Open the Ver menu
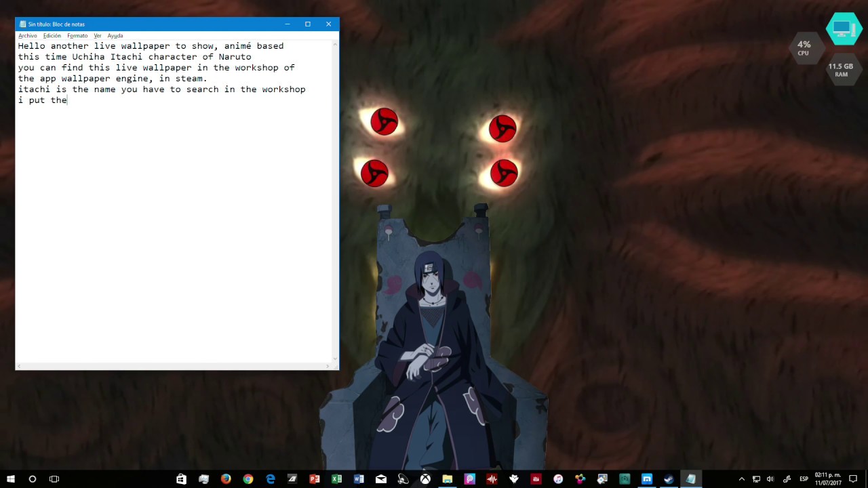Screen dimensions: 868x488 pos(98,35)
